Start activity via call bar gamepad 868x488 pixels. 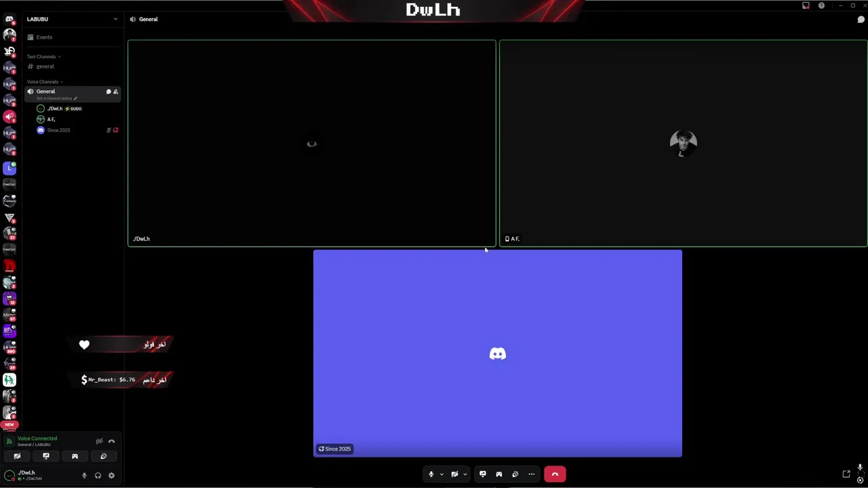click(x=499, y=474)
